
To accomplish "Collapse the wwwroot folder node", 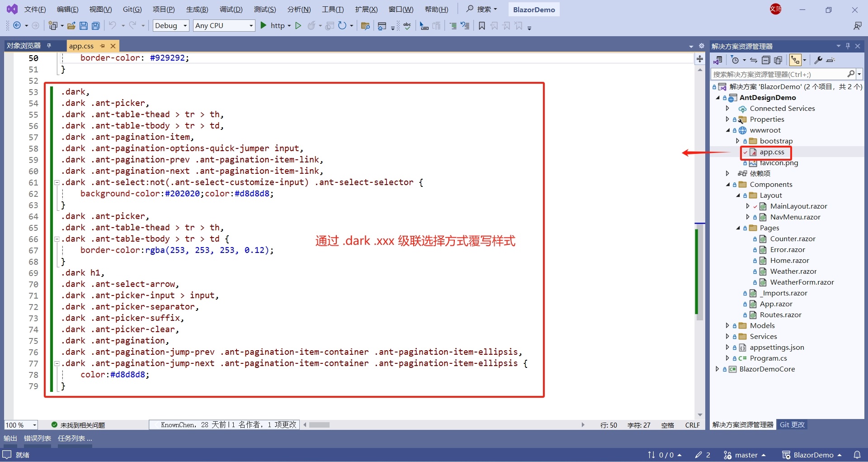I will point(728,130).
